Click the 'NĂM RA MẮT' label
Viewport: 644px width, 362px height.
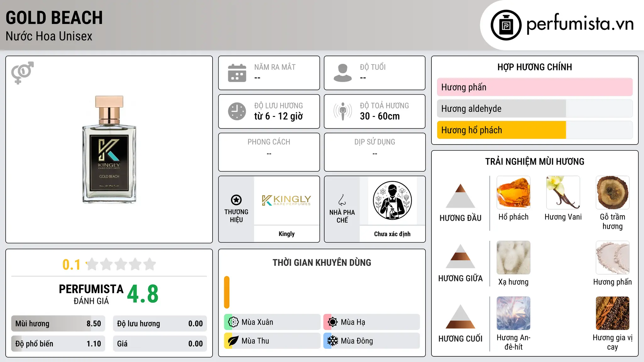click(x=275, y=67)
